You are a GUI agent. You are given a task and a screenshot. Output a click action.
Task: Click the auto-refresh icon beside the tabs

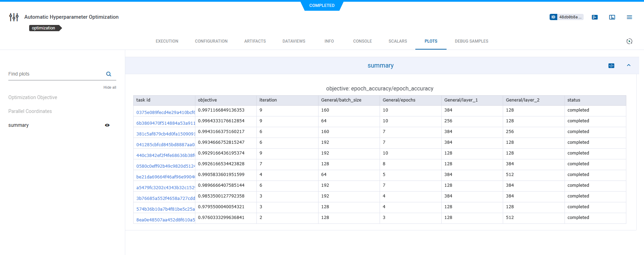(629, 41)
